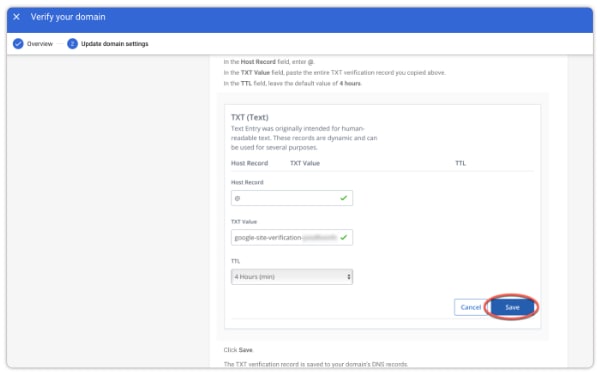Click the 'TXT verification record is saved' line
Viewport: 600px width, 375px height.
pyautogui.click(x=316, y=364)
